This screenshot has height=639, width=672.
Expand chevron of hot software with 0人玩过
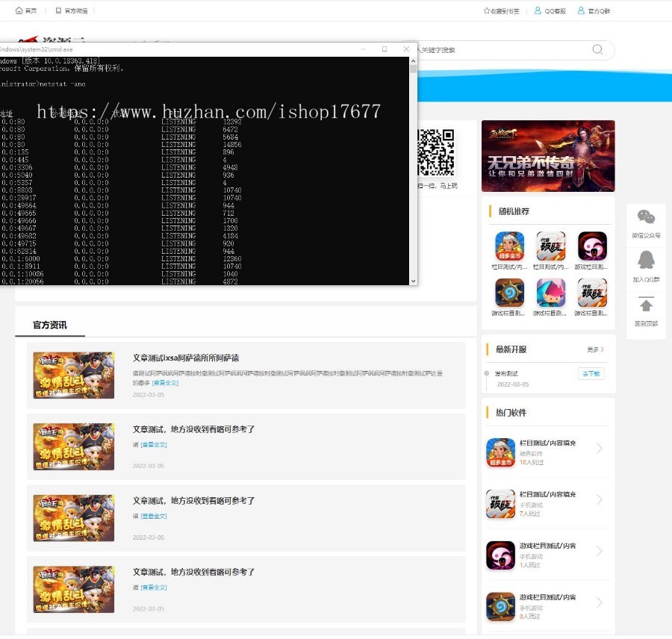point(600,602)
